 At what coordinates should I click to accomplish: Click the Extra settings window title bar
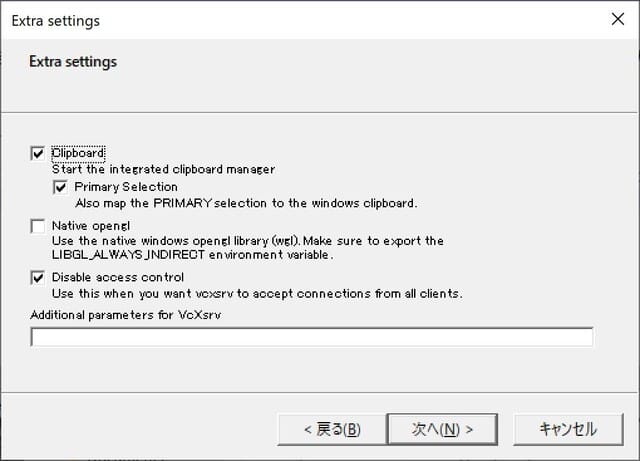[300, 20]
